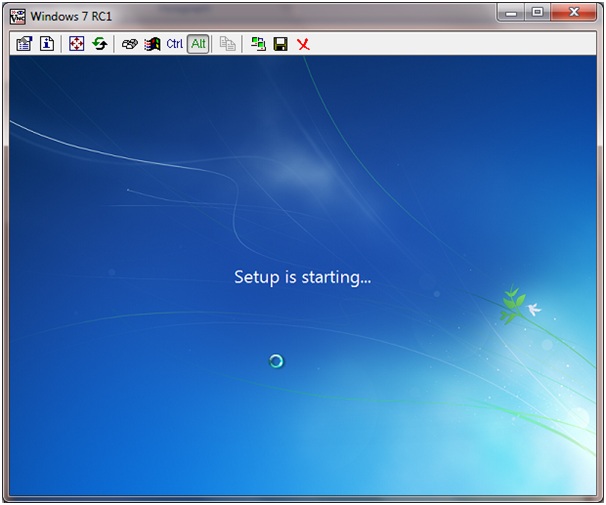
Task: Click the 'Windows 7 RC1' window title
Action: tap(71, 16)
